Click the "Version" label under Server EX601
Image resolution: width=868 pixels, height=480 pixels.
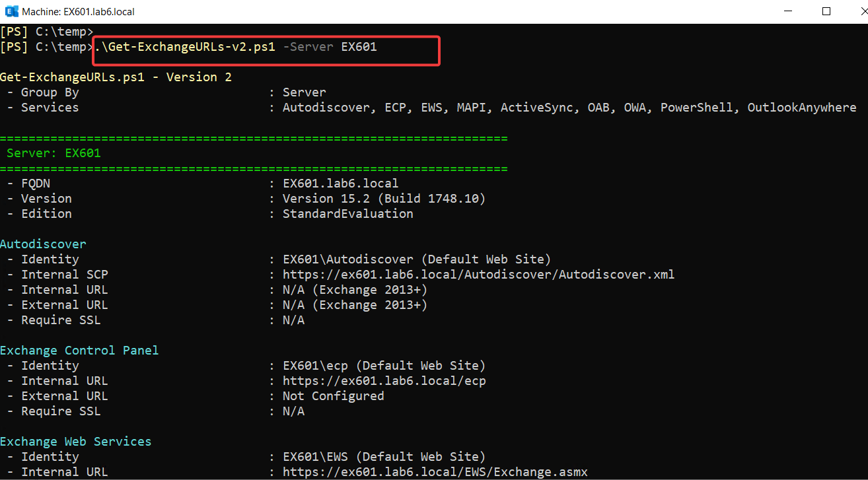46,199
